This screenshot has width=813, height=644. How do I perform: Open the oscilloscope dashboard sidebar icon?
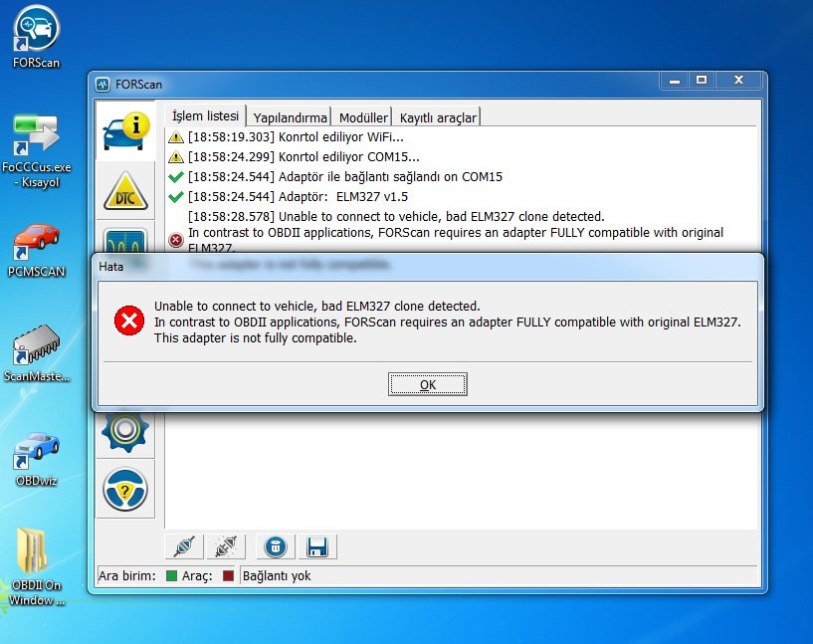[x=125, y=240]
